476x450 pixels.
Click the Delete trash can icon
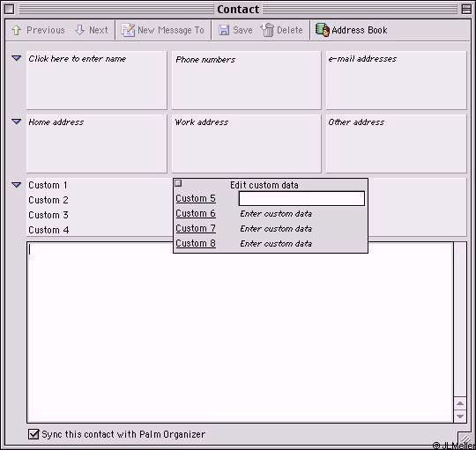click(x=267, y=30)
